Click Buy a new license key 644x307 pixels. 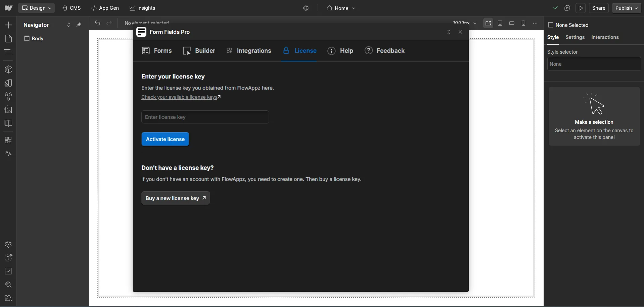[x=176, y=198]
